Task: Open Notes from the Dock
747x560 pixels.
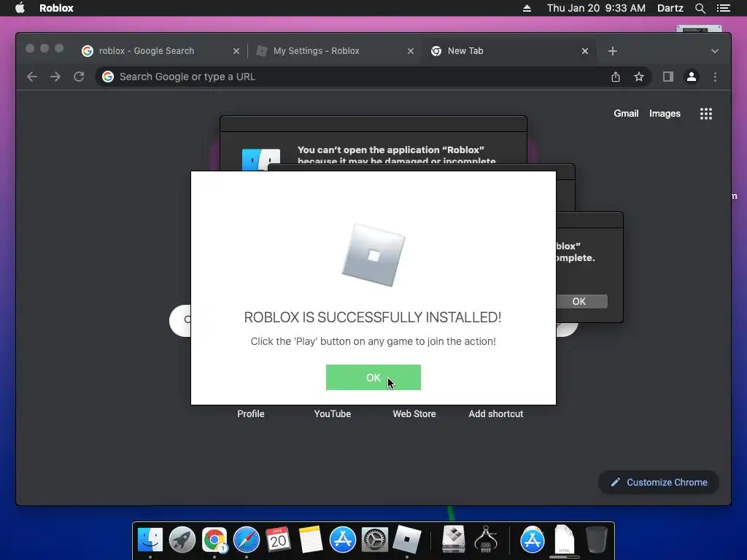Action: pos(311,540)
